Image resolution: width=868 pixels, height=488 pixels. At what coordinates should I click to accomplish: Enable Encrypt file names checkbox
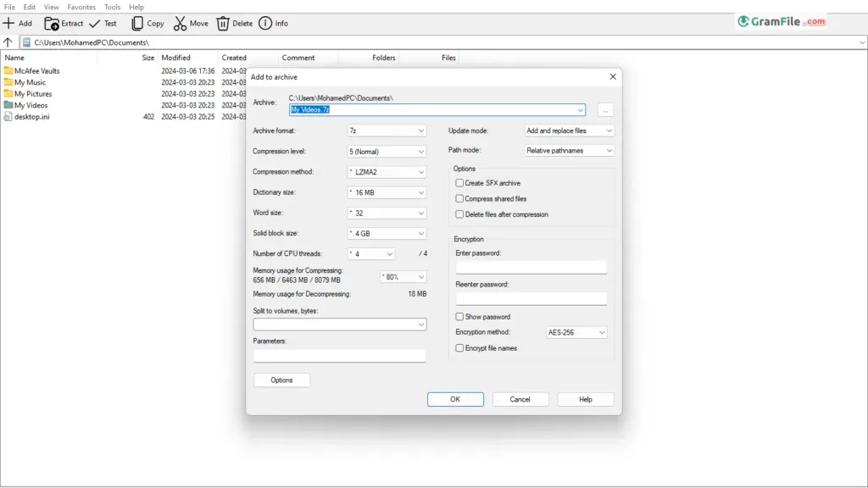pos(459,348)
